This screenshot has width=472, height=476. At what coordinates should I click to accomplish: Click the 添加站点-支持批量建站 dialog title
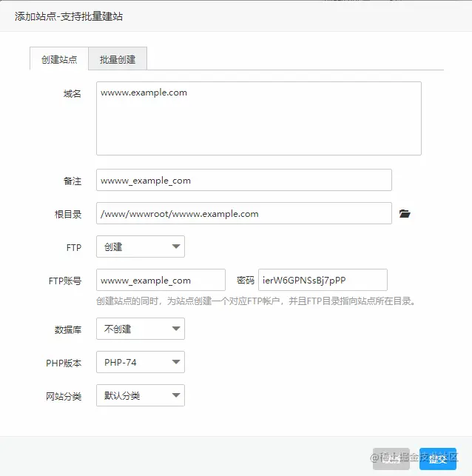click(69, 16)
